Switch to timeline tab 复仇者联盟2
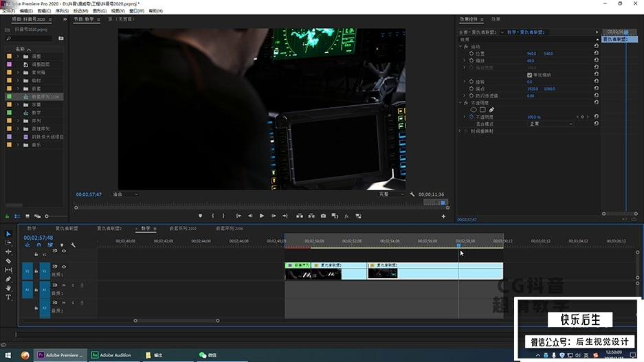The width and height of the screenshot is (644, 362). (109, 229)
